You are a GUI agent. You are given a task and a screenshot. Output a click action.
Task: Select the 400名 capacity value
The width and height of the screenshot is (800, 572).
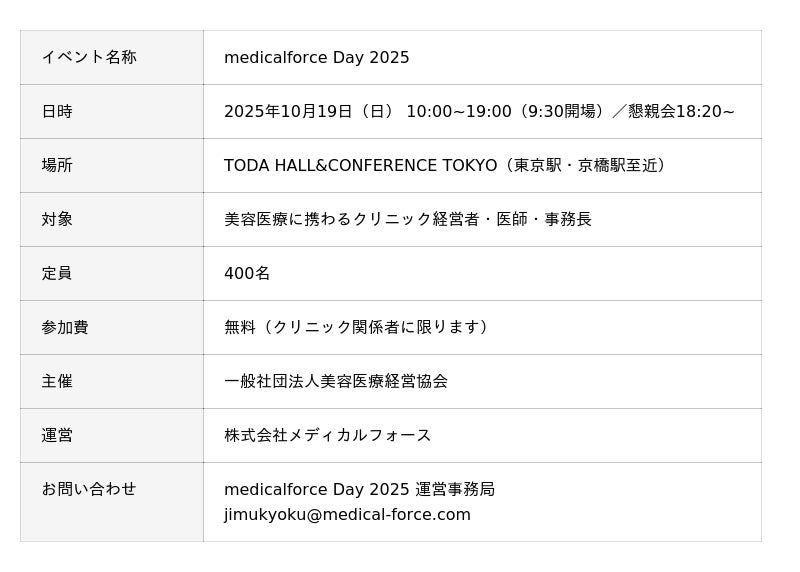247,273
